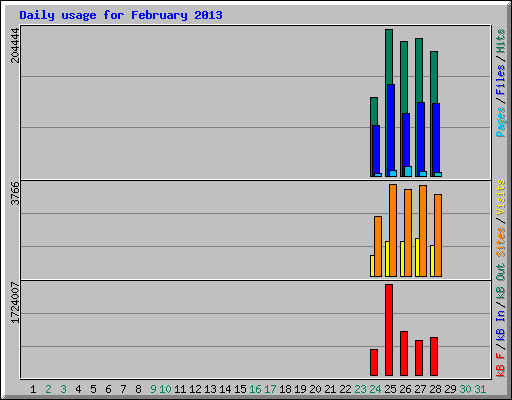Click the 1724007 axis value

click(x=15, y=303)
